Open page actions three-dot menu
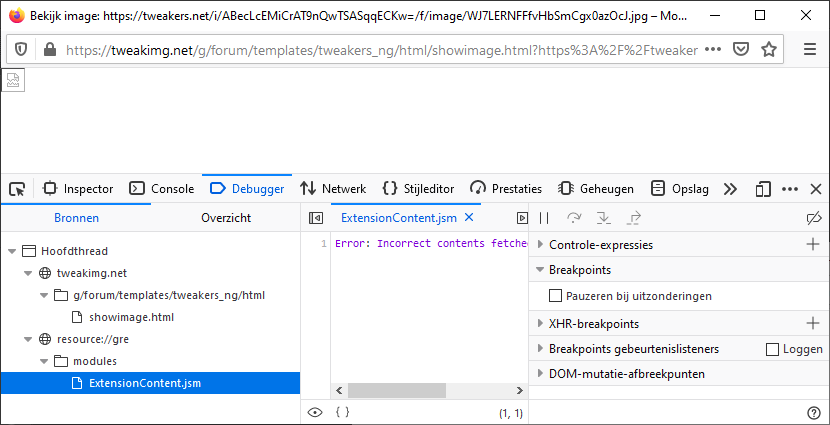The height and width of the screenshot is (425, 830). [x=713, y=50]
